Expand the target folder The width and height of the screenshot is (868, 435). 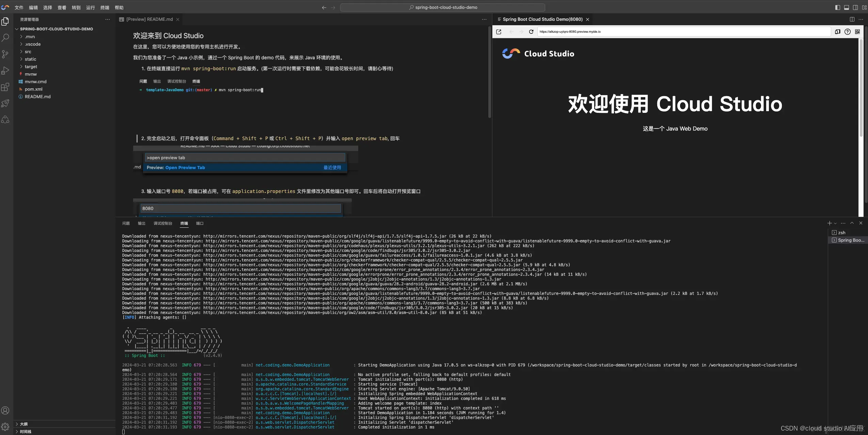click(x=31, y=67)
